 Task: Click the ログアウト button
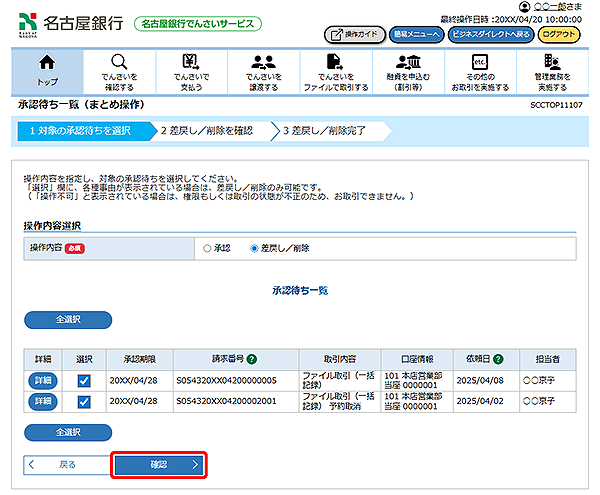pyautogui.click(x=559, y=34)
